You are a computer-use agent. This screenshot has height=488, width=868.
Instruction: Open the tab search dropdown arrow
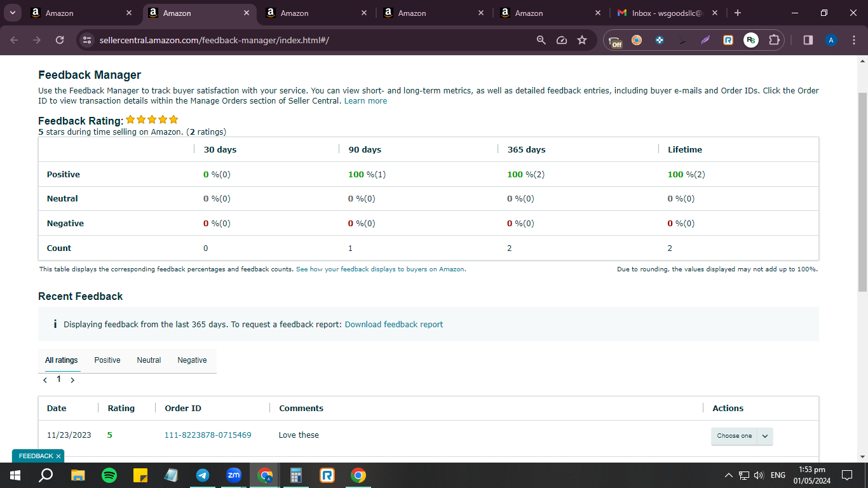point(12,13)
